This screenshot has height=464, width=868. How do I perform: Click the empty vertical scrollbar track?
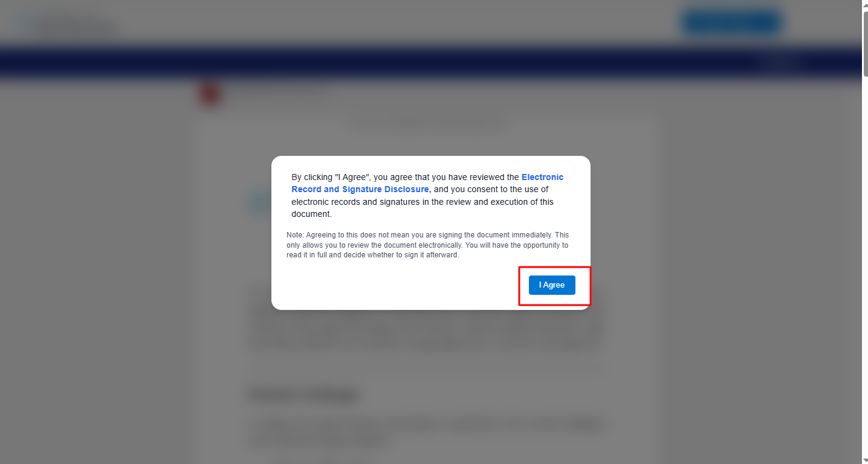pyautogui.click(x=865, y=266)
